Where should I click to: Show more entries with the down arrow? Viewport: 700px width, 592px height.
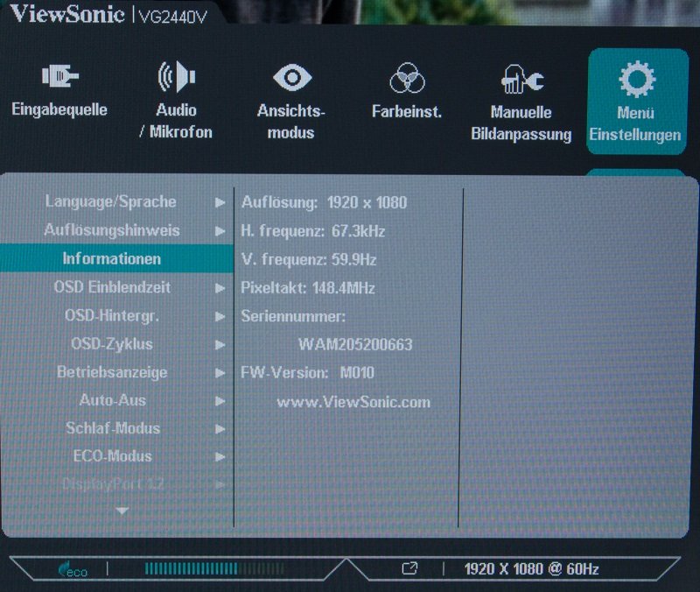point(122,511)
